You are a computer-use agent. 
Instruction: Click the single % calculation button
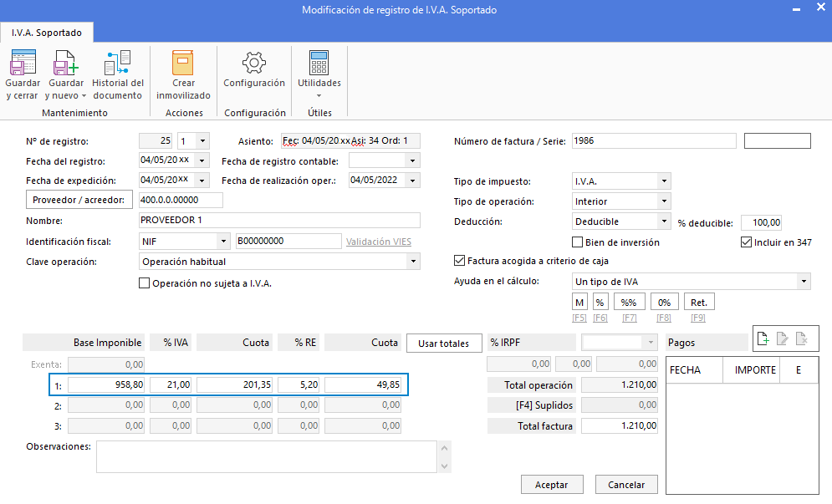point(600,302)
